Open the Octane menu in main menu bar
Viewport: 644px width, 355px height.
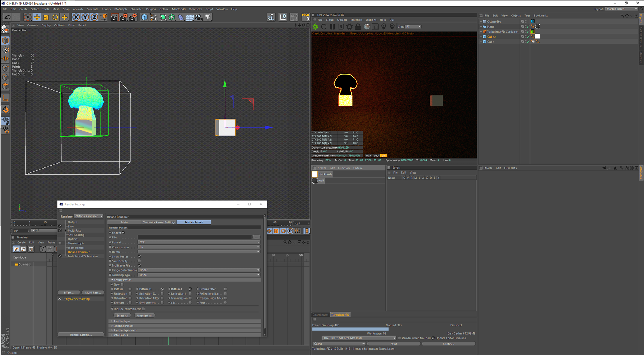[x=164, y=9]
